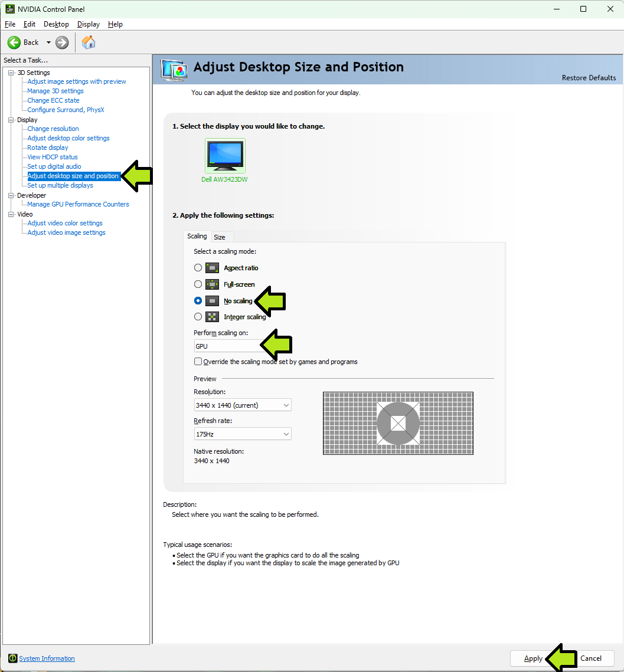Screen dimensions: 624x672
Task: Maximize the NVIDIA Control Panel window
Action: pos(583,9)
